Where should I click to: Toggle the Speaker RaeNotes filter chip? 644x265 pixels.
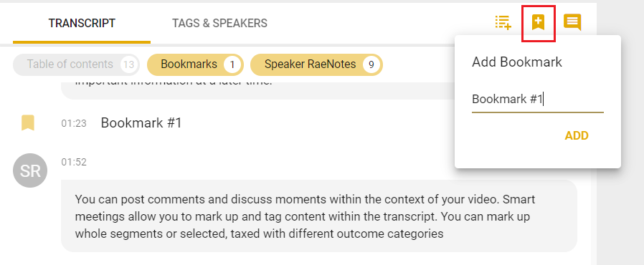tap(316, 64)
